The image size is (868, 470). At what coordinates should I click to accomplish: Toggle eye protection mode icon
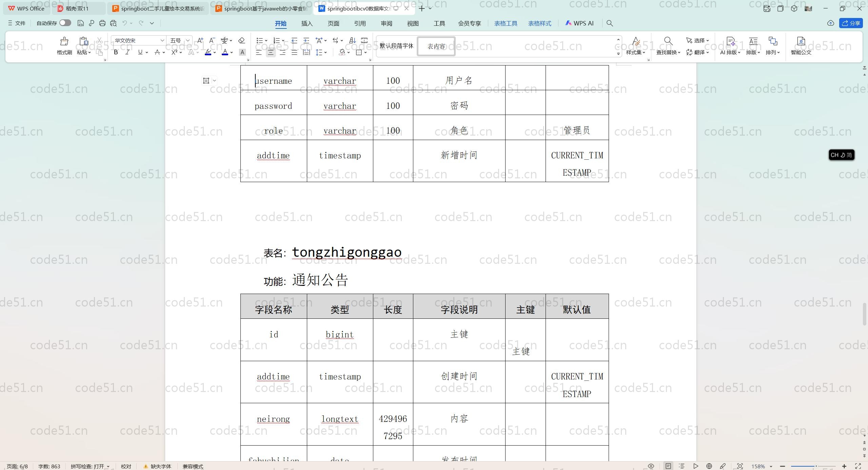(651, 466)
